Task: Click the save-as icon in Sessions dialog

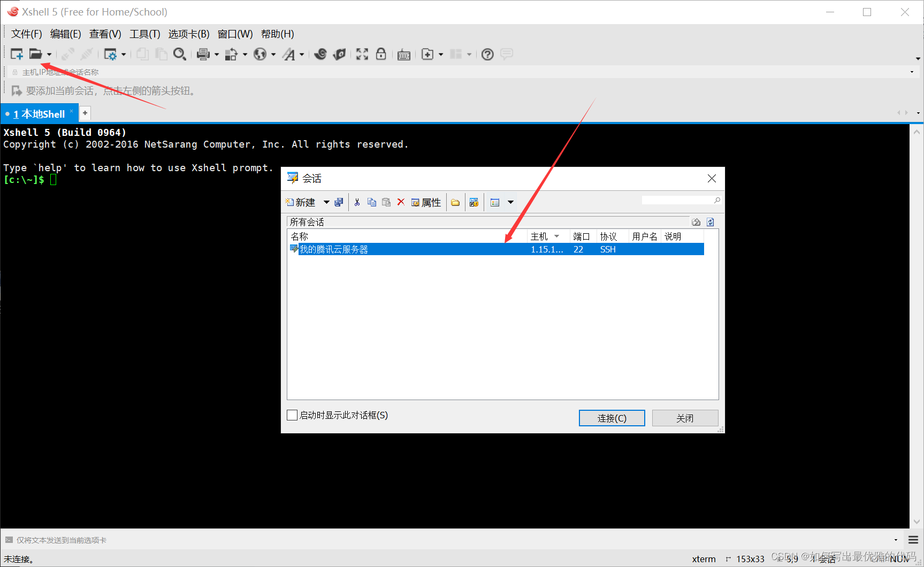Action: [x=339, y=202]
